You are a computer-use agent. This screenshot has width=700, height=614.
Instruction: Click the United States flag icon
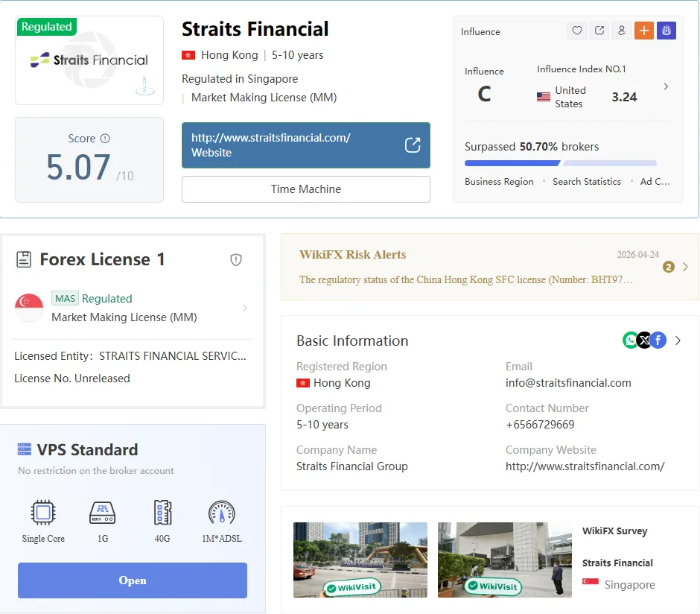(x=544, y=97)
